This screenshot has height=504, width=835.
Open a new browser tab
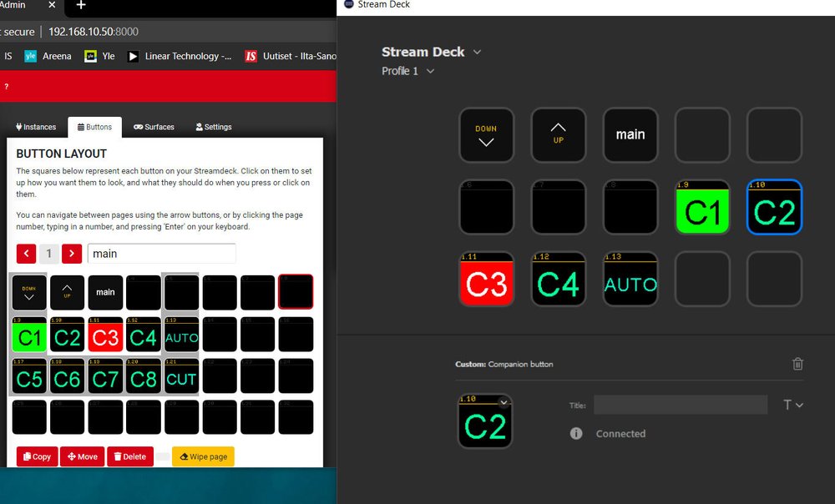click(80, 5)
